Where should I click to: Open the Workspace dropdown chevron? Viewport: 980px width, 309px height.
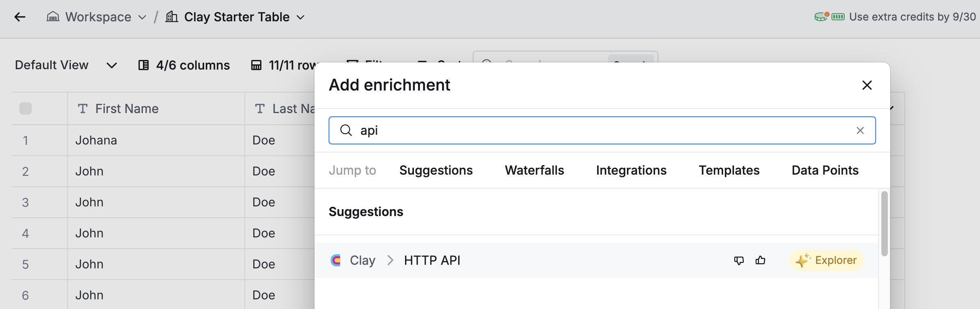(142, 18)
